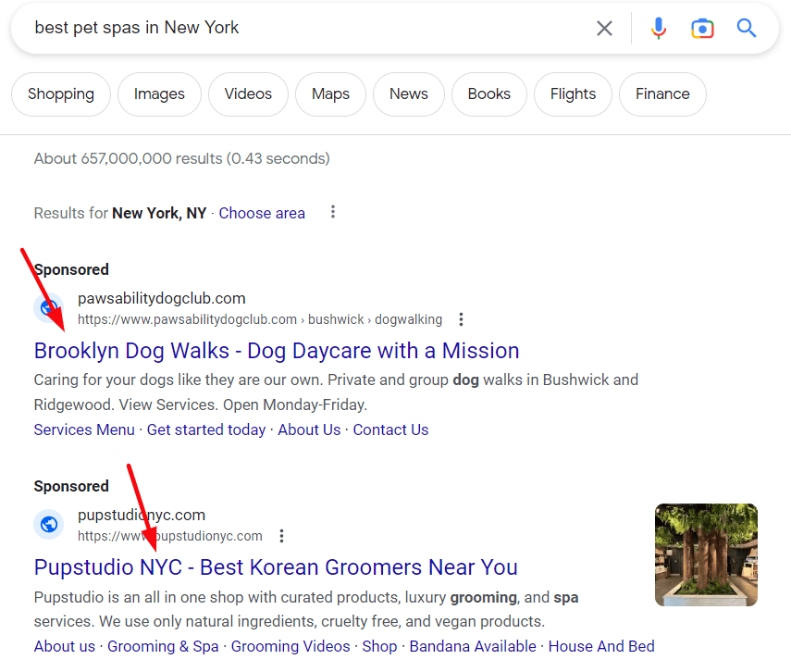Image resolution: width=791 pixels, height=672 pixels.
Task: Open Brooklyn Dog Walks result title
Action: click(x=277, y=351)
